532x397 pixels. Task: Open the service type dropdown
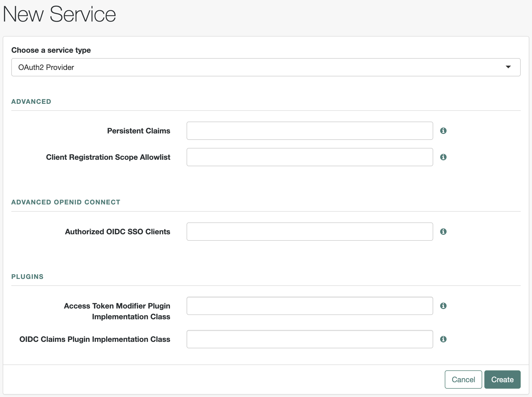(265, 67)
